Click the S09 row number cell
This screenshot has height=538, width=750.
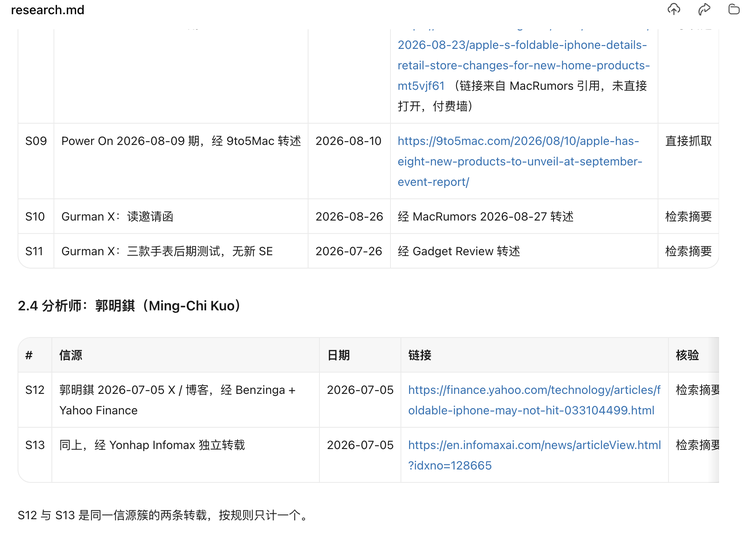coord(36,141)
